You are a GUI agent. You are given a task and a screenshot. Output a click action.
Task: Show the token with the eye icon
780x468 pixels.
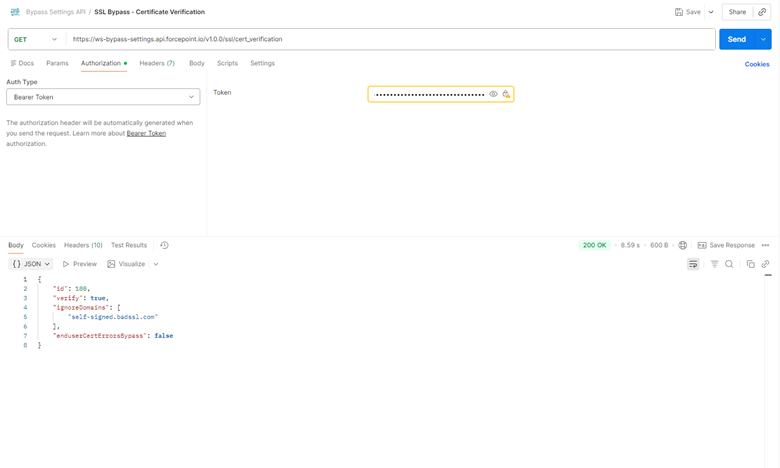click(493, 94)
